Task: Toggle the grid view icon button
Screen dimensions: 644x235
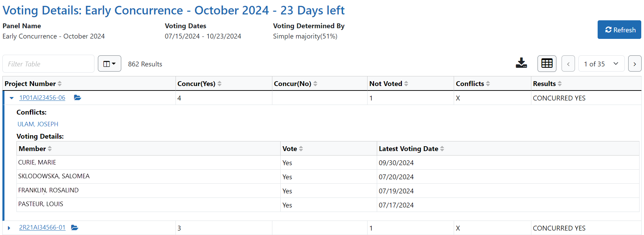Action: coord(546,64)
